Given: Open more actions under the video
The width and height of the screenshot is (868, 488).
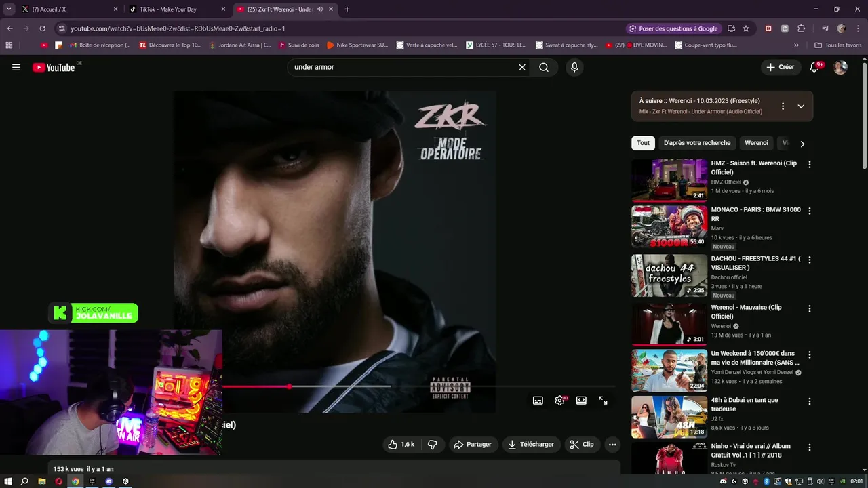Looking at the screenshot, I should [x=612, y=445].
